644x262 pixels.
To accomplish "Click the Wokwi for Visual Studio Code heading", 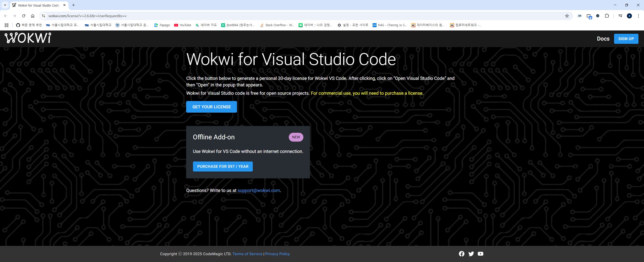I will point(291,59).
